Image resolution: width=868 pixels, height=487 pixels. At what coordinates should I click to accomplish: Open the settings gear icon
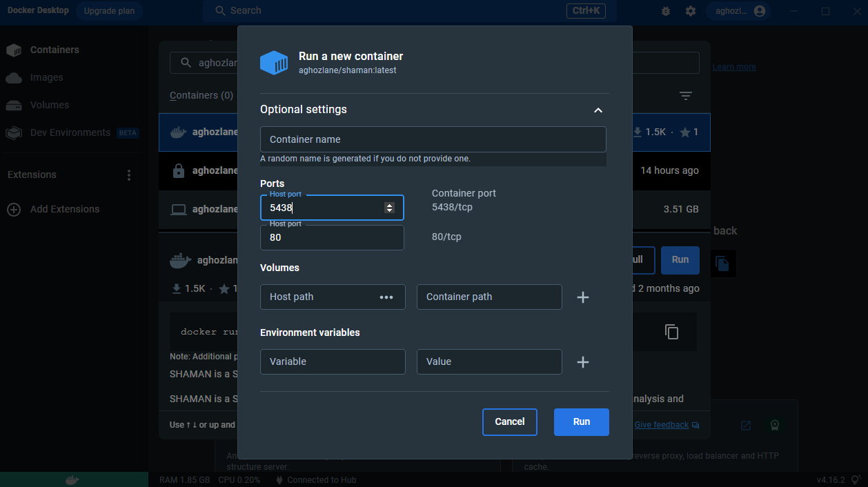point(691,11)
